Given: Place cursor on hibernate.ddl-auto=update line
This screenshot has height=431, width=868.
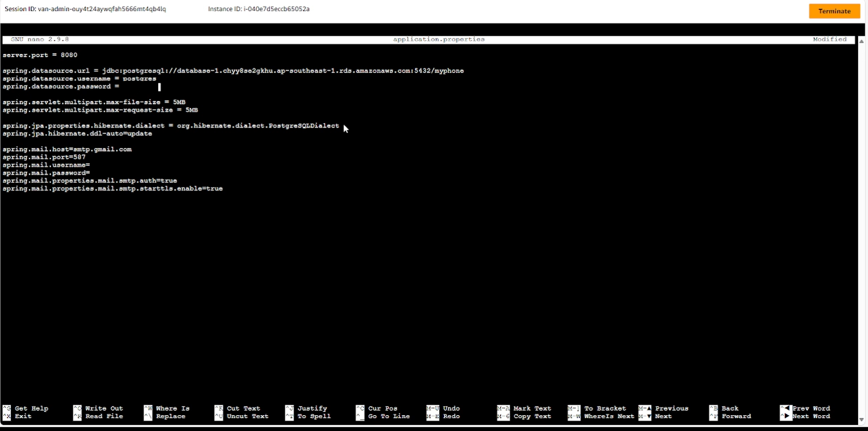Looking at the screenshot, I should pos(77,134).
